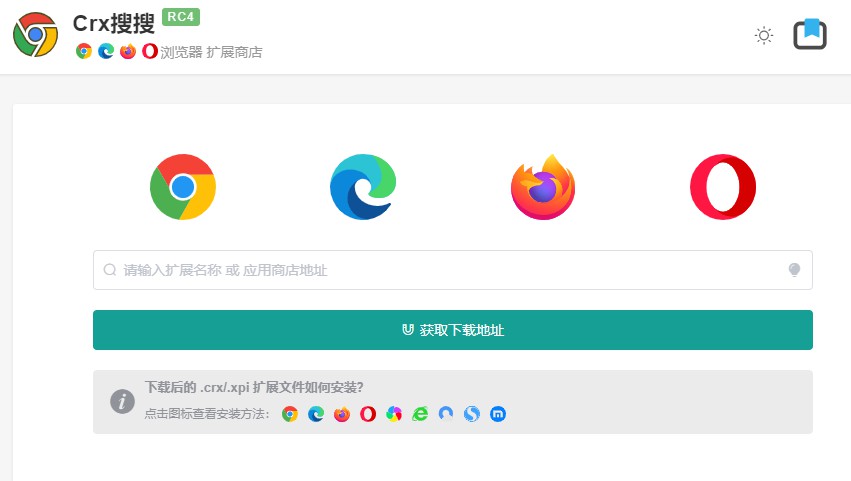Select the large Opera browser logo

pos(723,187)
